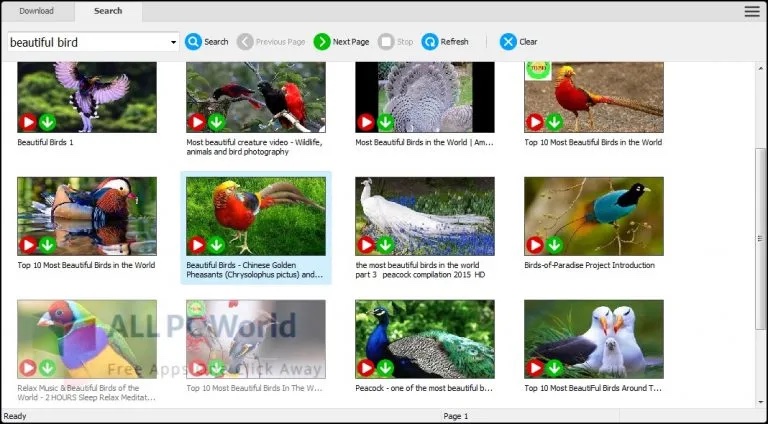
Task: Click the Previous Page button
Action: pyautogui.click(x=271, y=42)
